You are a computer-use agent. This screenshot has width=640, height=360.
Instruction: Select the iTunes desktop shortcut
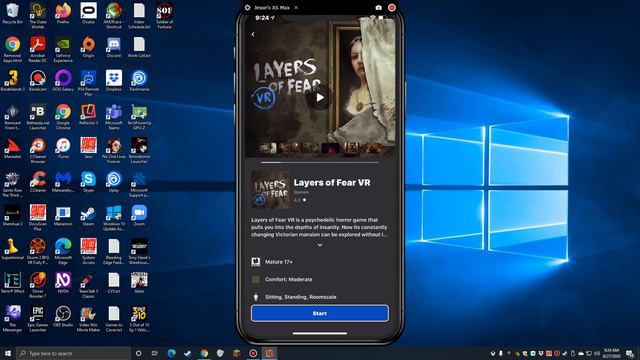coord(63,149)
